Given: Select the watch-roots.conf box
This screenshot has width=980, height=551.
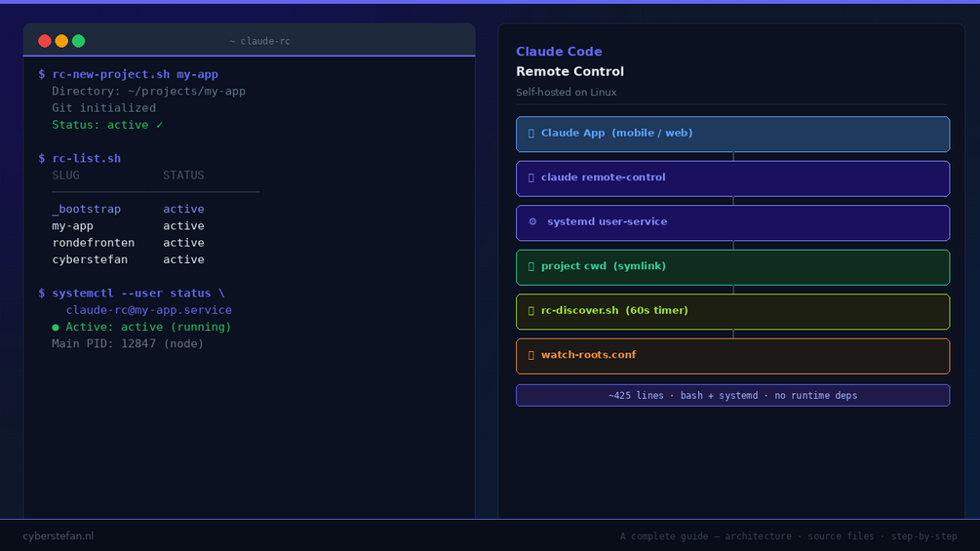Looking at the screenshot, I should [732, 355].
